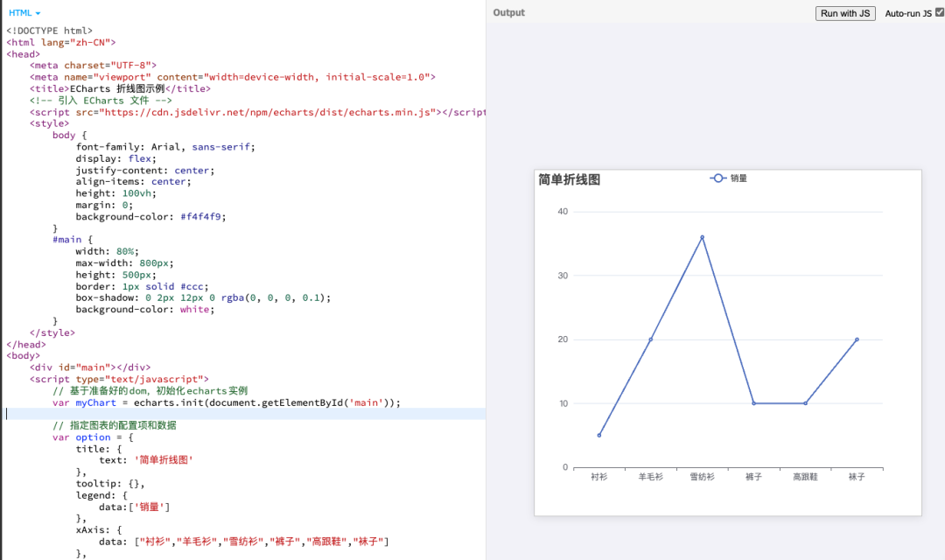
Task: Place cursor on the highlighted blank code line
Action: [175, 414]
